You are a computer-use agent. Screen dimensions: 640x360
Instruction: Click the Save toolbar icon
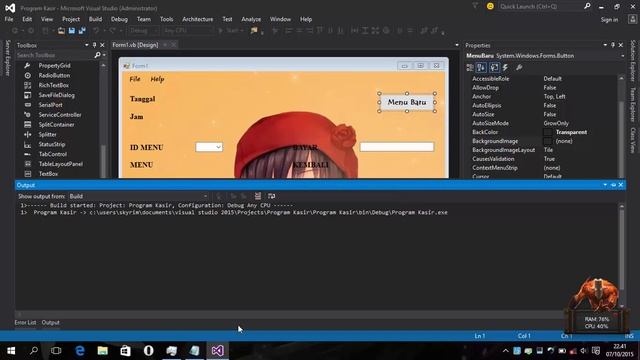point(72,31)
